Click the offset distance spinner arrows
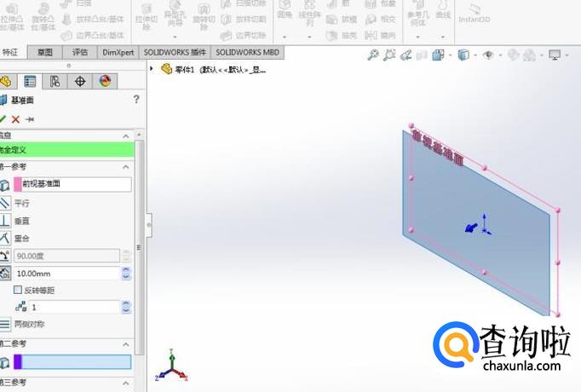This screenshot has width=581, height=392. (x=126, y=274)
